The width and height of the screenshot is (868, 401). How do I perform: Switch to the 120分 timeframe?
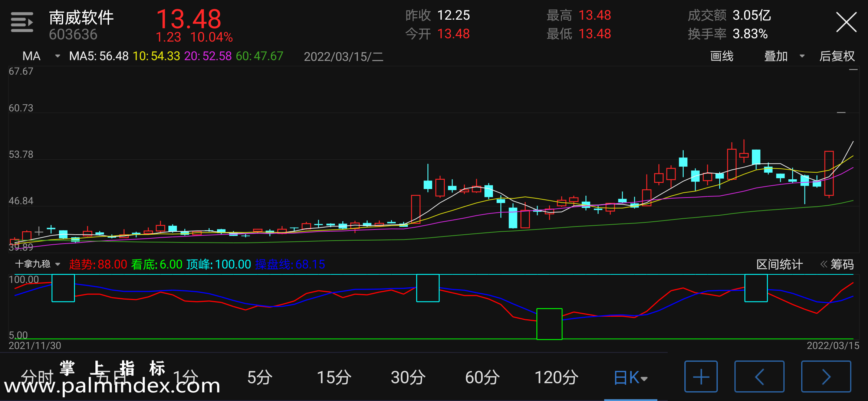(556, 377)
